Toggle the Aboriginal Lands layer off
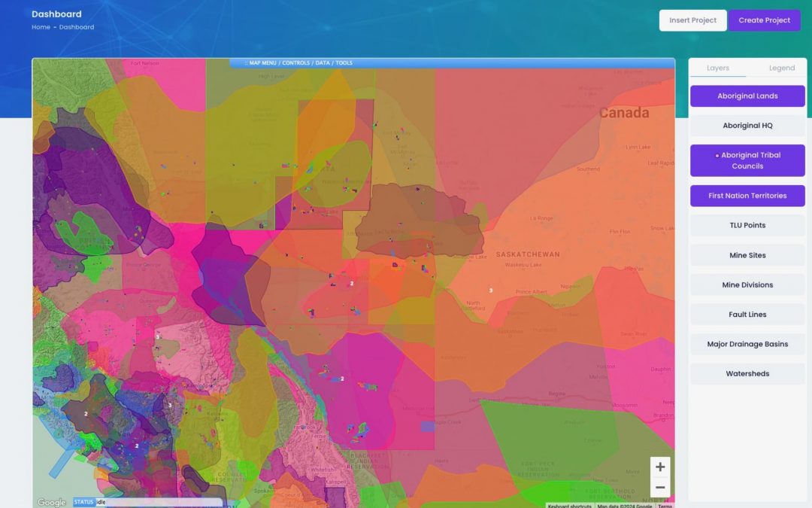The height and width of the screenshot is (508, 812). [747, 96]
